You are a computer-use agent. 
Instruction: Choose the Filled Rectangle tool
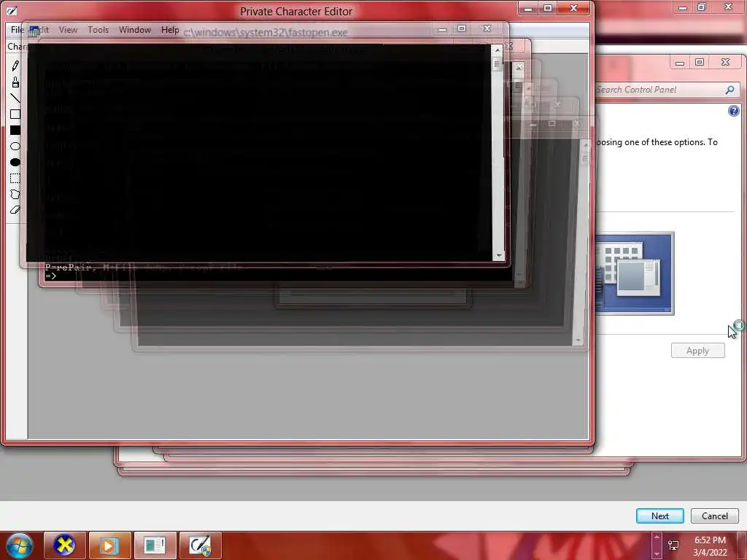[x=15, y=131]
